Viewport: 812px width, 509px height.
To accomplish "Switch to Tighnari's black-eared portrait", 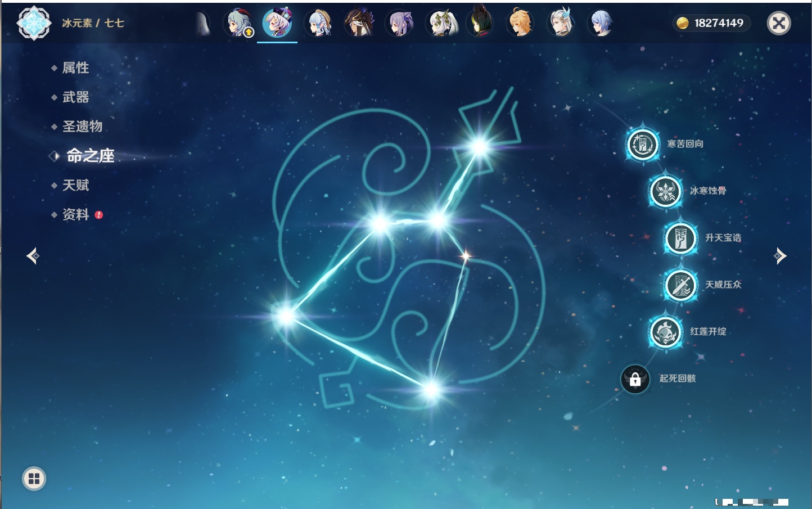I will point(481,21).
